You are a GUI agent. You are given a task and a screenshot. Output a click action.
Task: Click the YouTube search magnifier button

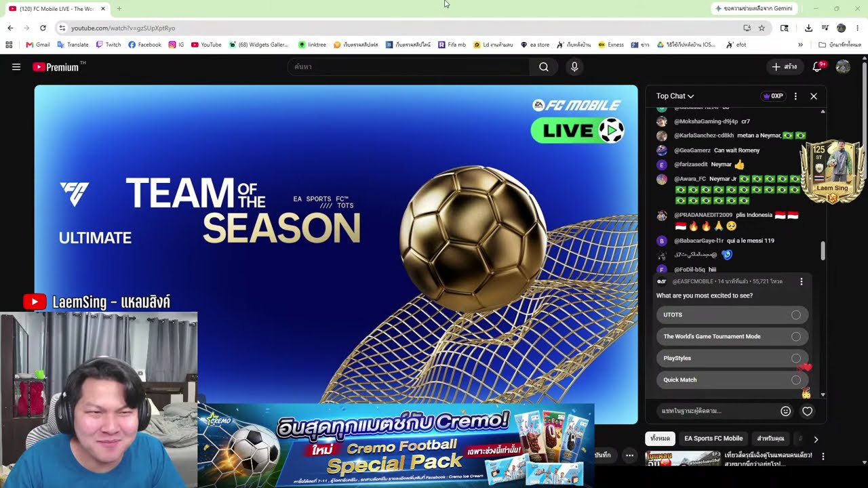544,66
